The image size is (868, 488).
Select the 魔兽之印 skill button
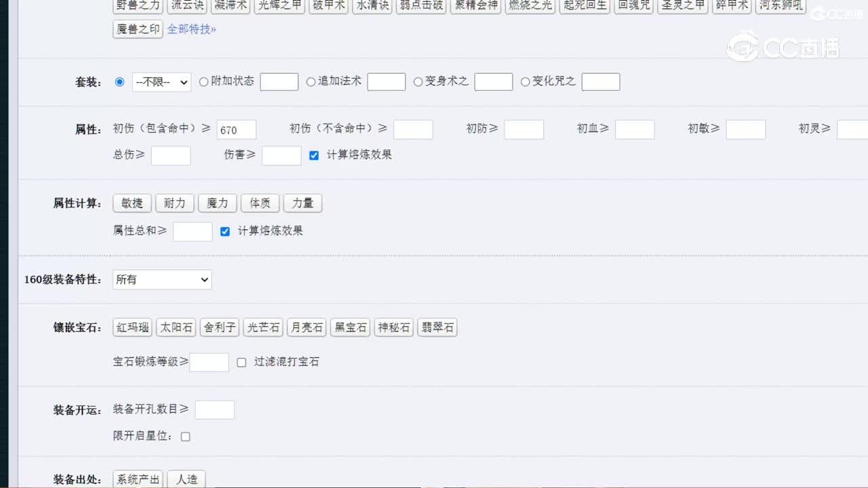(x=138, y=29)
